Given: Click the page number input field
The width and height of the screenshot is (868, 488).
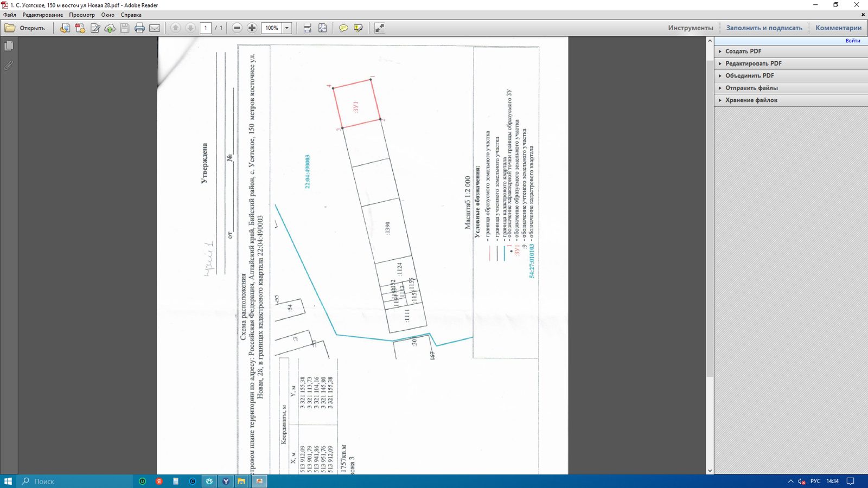Looking at the screenshot, I should (206, 28).
